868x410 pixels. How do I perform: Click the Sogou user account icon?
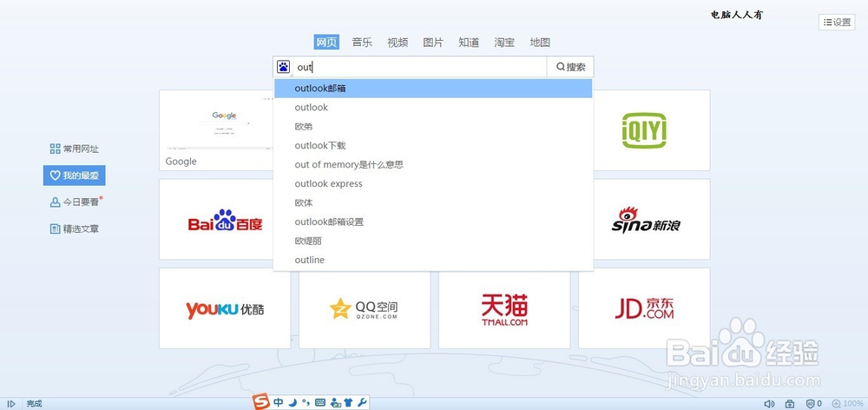335,403
